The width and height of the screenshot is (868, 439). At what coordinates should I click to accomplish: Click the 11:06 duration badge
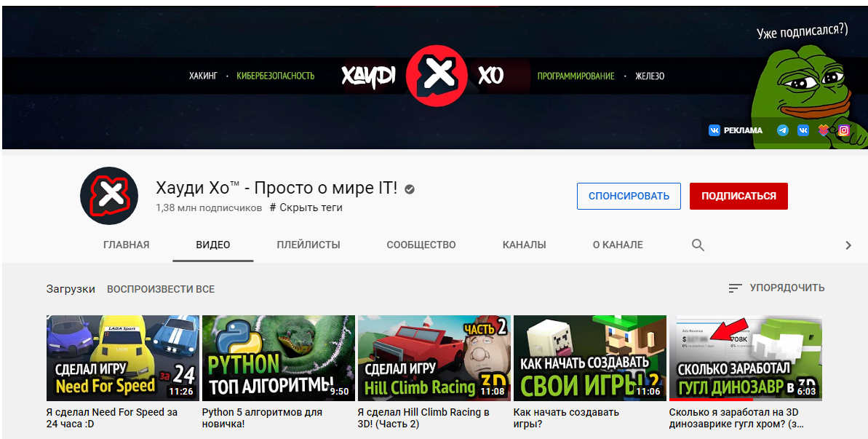click(x=648, y=392)
